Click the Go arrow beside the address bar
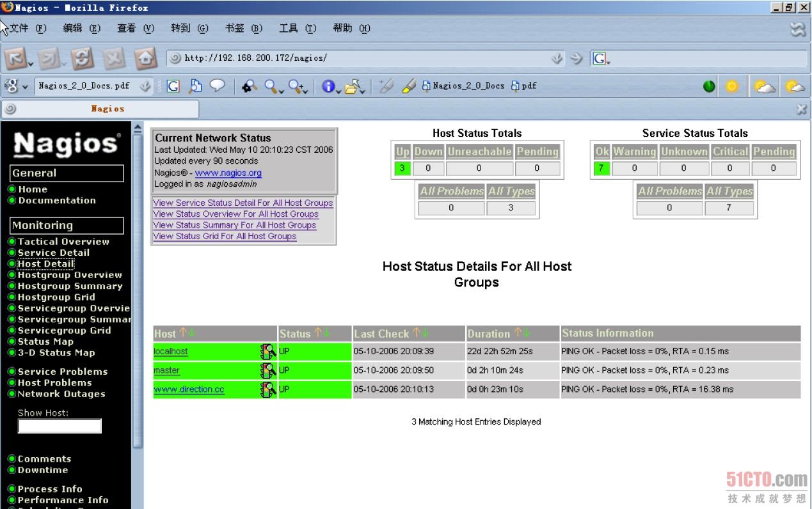 pyautogui.click(x=577, y=58)
